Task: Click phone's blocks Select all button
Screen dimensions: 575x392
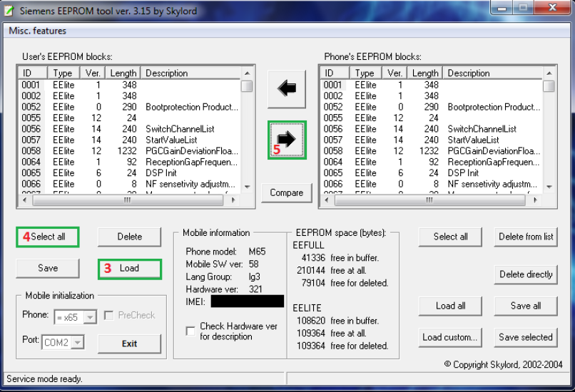Action: (450, 237)
